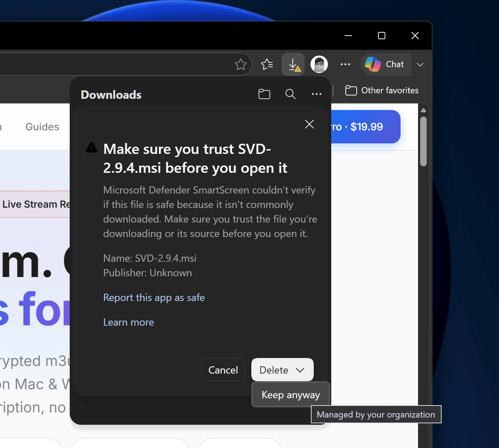Cancel the SmartScreen warning dialog

tap(223, 370)
